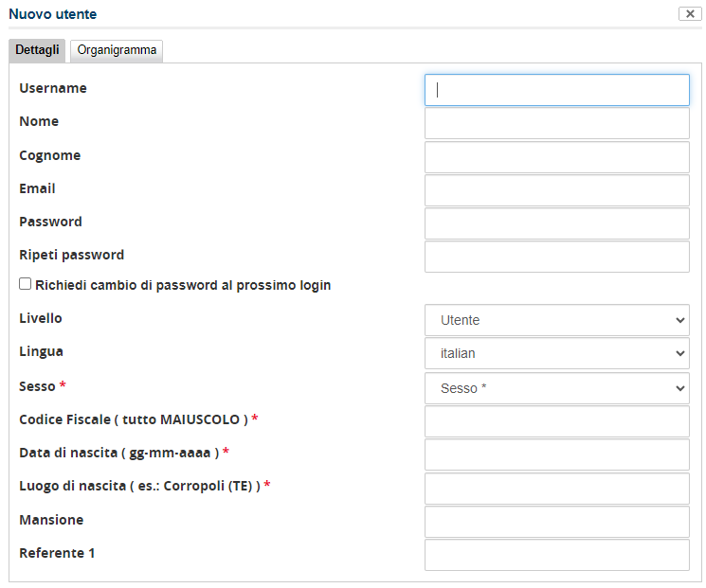Switch to the Organigramma tab
This screenshot has height=588, width=706.
pos(117,50)
